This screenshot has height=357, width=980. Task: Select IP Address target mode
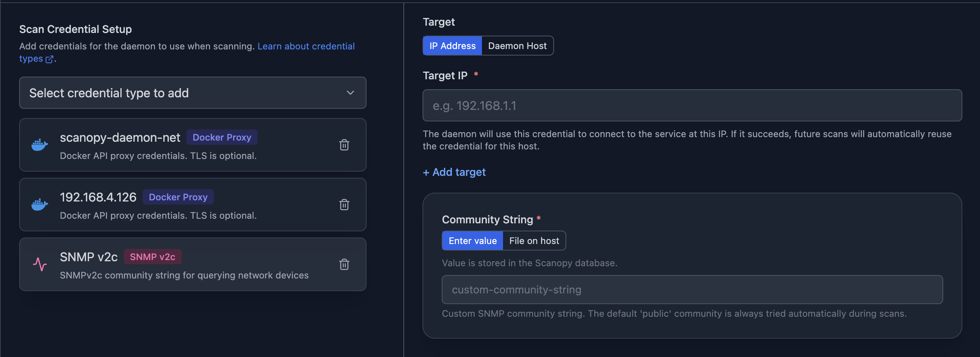tap(452, 46)
